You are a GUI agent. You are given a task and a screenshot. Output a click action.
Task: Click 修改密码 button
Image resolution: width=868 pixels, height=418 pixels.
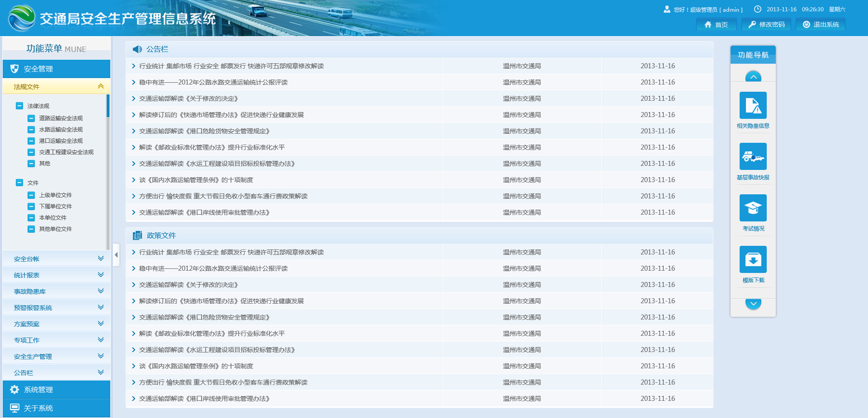coord(766,24)
